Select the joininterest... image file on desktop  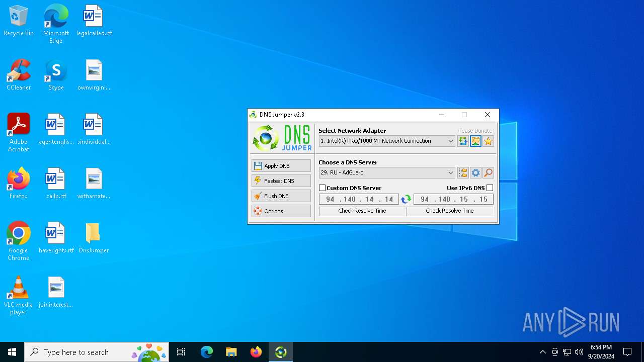tap(56, 293)
